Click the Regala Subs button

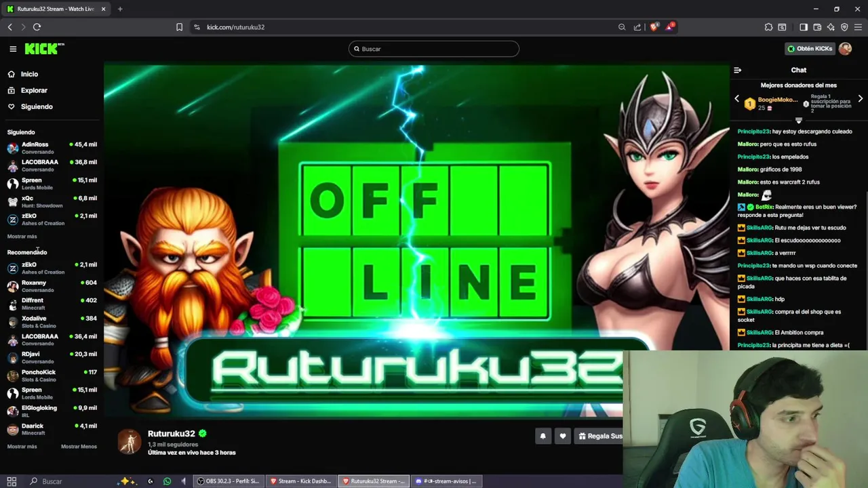[599, 436]
